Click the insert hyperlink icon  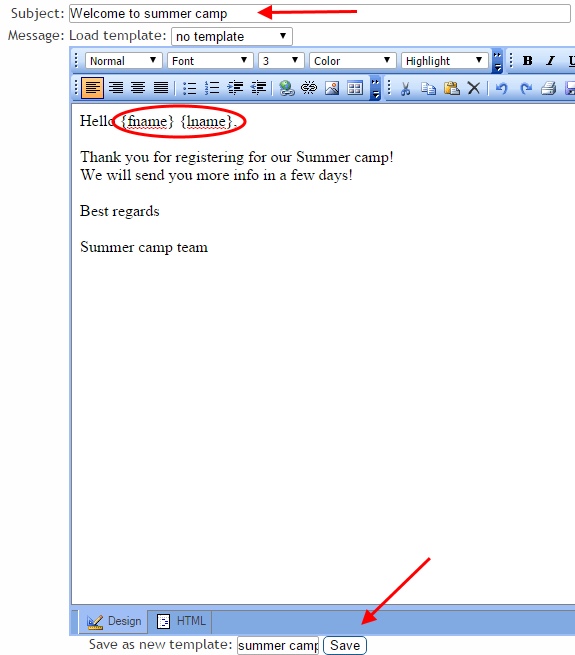pyautogui.click(x=286, y=88)
